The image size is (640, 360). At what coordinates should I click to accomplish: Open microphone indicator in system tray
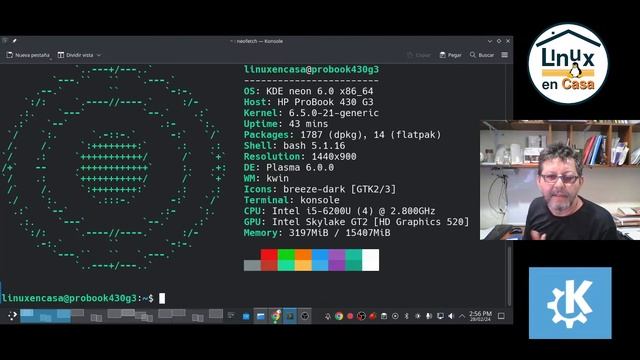pyautogui.click(x=429, y=316)
